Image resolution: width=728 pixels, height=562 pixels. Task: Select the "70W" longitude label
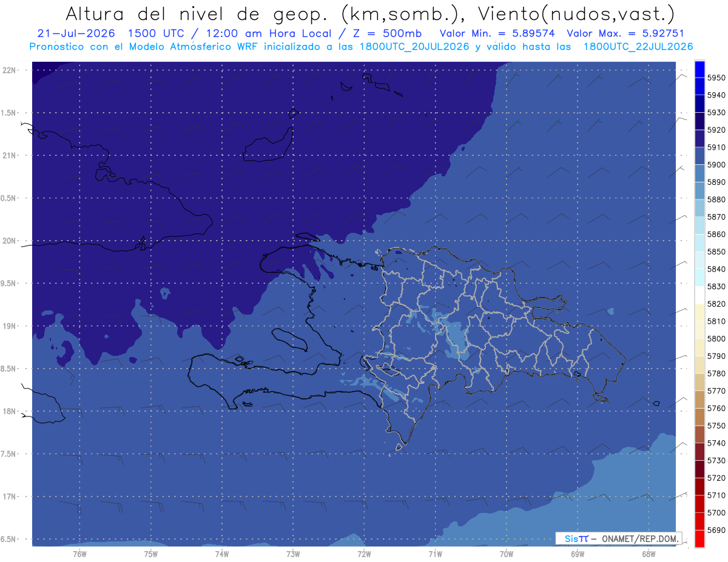click(x=507, y=554)
